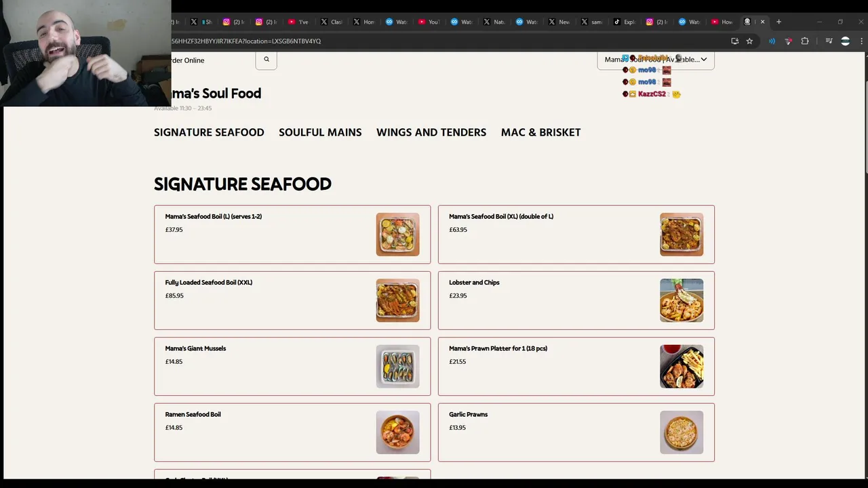Viewport: 868px width, 488px height.
Task: Open the browser three-dot menu
Action: (862, 41)
